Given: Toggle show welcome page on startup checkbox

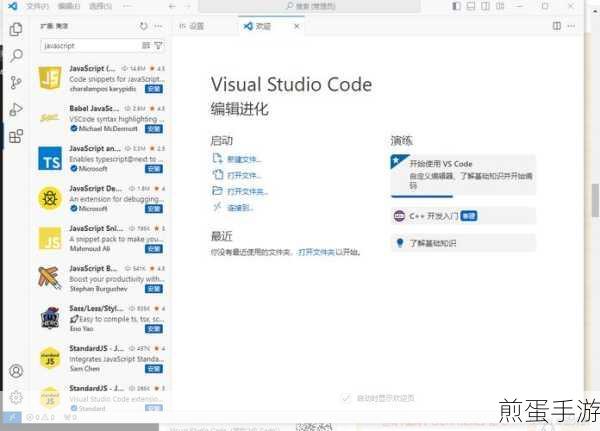Looking at the screenshot, I should click(x=346, y=398).
